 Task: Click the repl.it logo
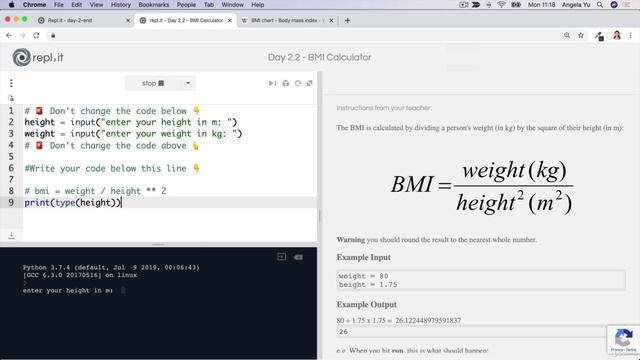click(38, 57)
